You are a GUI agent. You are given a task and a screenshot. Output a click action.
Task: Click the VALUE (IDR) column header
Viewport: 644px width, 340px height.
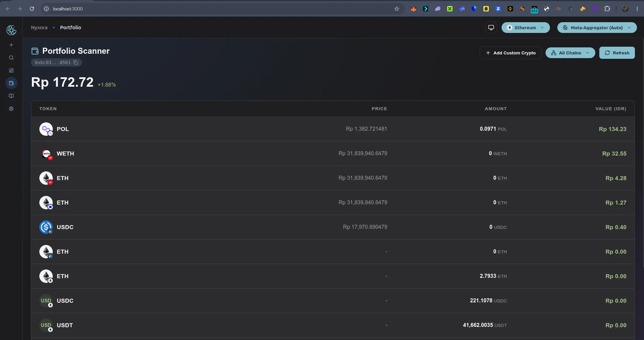point(611,109)
